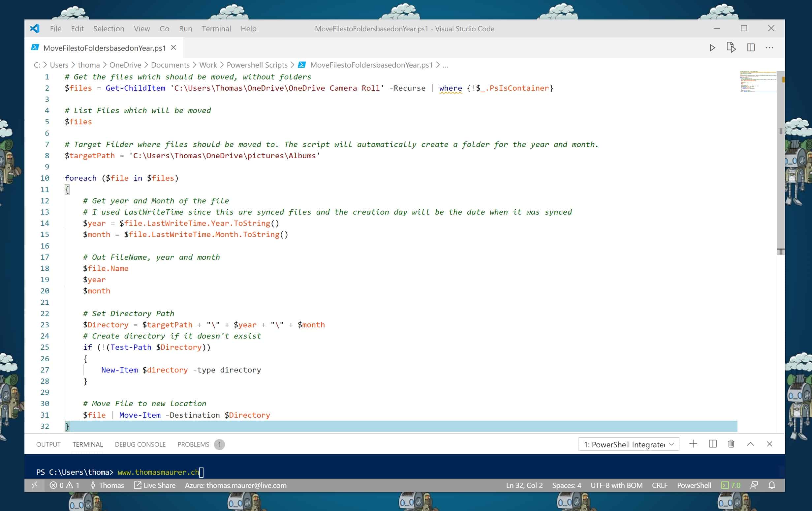The width and height of the screenshot is (812, 511).
Task: Close the MoveFilestoFoldersbasedonYear.ps1 tab
Action: coord(173,47)
